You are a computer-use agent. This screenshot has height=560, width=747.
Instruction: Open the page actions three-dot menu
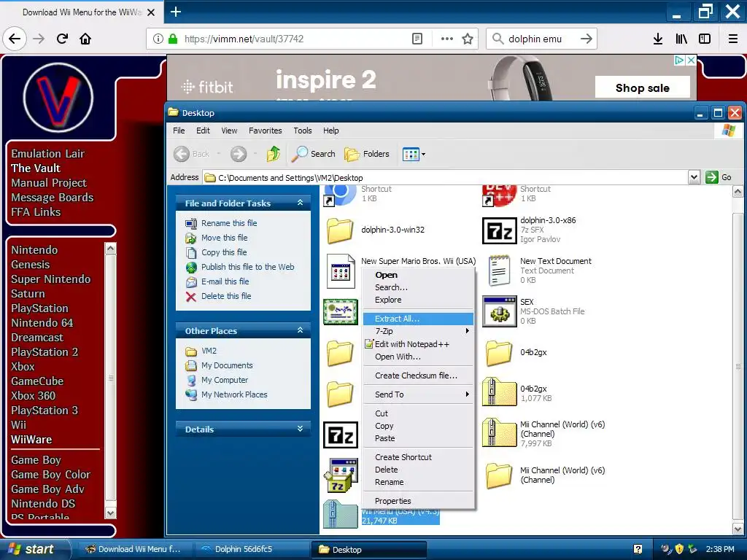(x=447, y=39)
